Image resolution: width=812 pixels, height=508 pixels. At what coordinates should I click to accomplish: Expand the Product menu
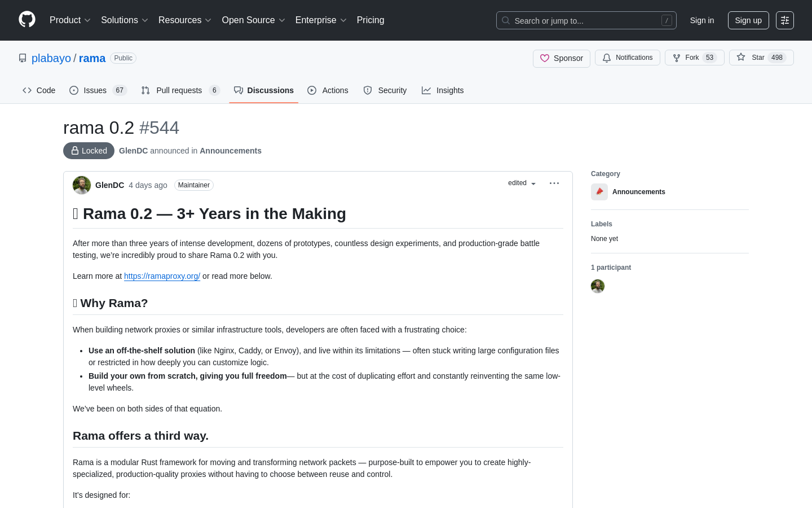click(x=70, y=20)
